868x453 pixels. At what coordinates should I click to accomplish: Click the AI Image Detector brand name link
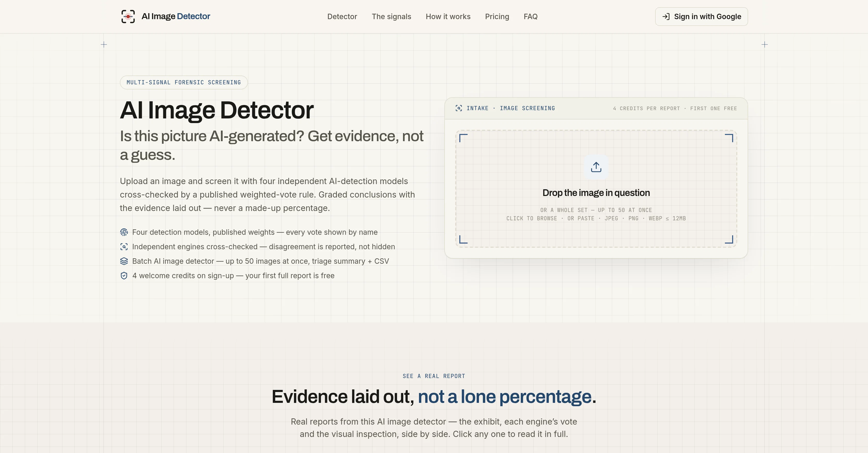pos(176,16)
